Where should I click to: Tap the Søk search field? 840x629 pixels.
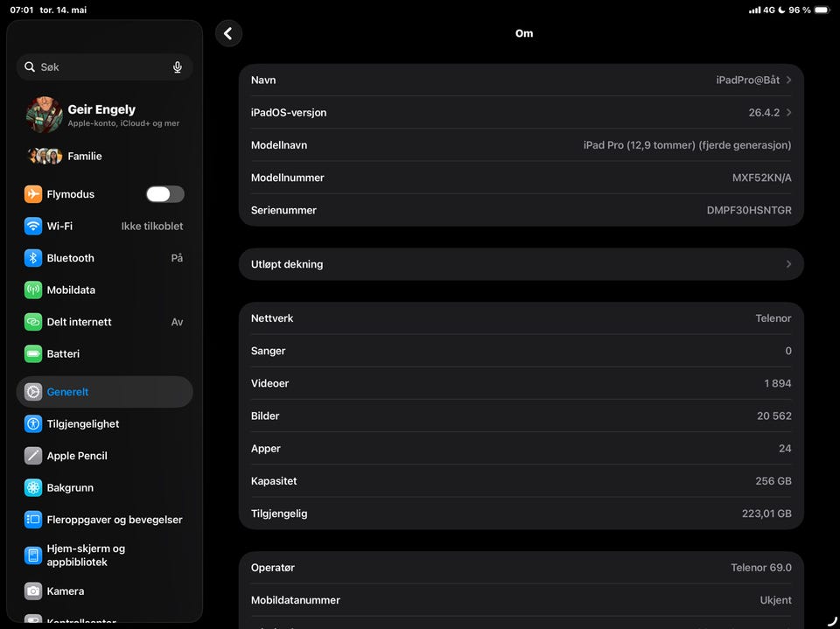point(104,67)
